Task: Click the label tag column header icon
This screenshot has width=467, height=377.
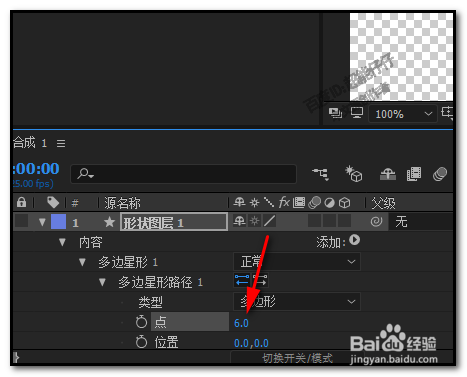Action: (53, 202)
